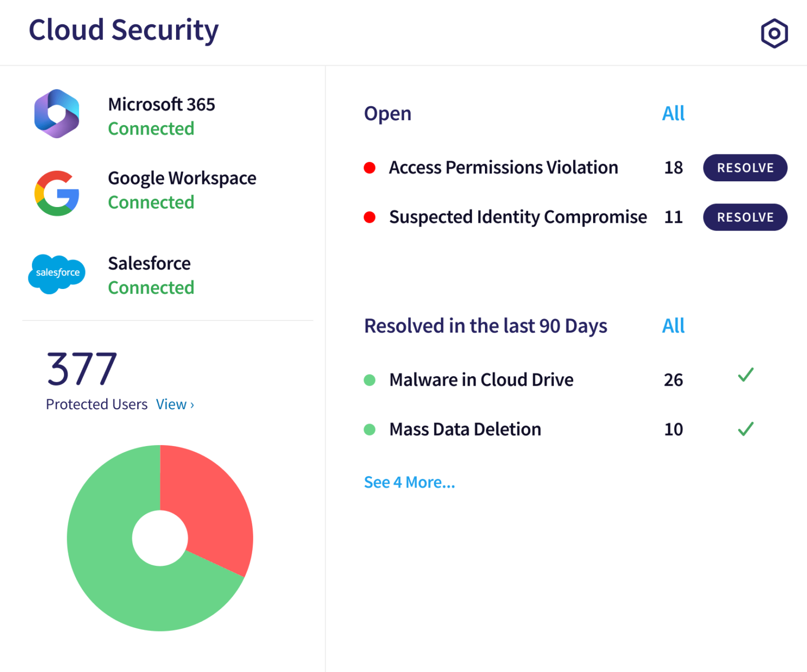
Task: Toggle Microsoft 365 Connected status
Action: 151,128
